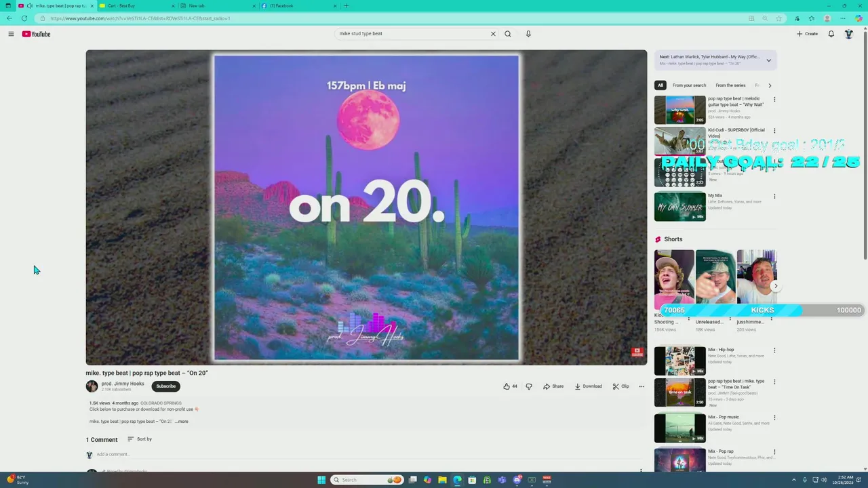Open the Windows Start menu
This screenshot has width=868, height=488.
tap(321, 480)
